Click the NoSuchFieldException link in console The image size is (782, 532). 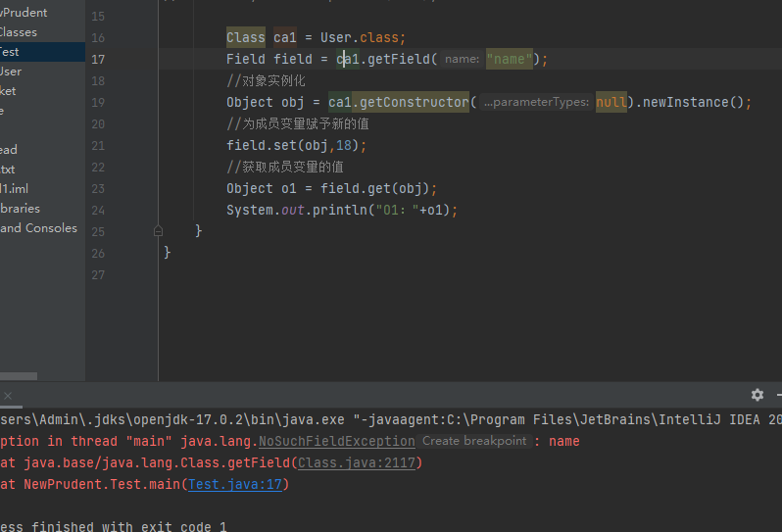[x=337, y=441]
